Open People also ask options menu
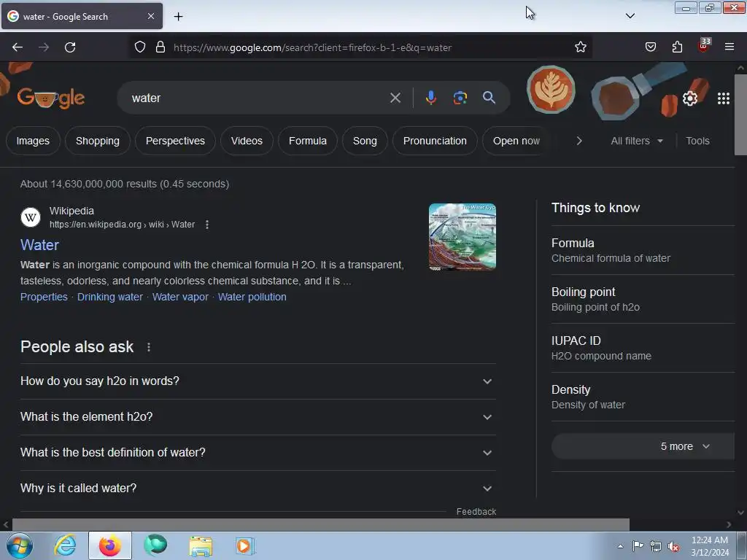 pos(149,347)
